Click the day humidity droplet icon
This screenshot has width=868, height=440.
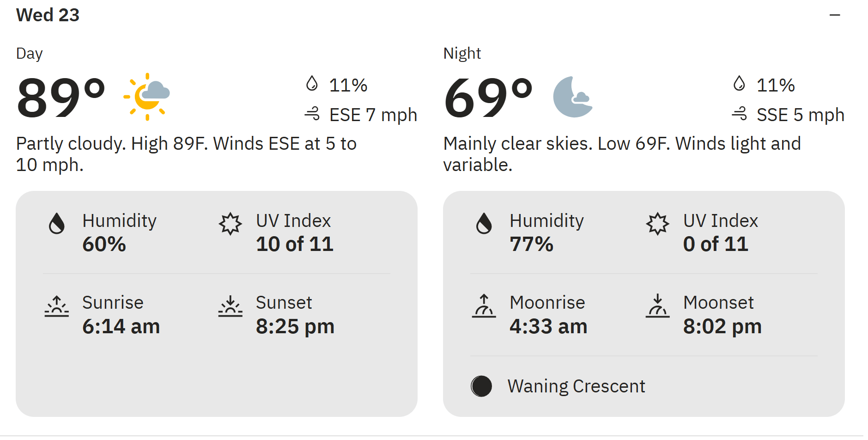click(x=57, y=223)
